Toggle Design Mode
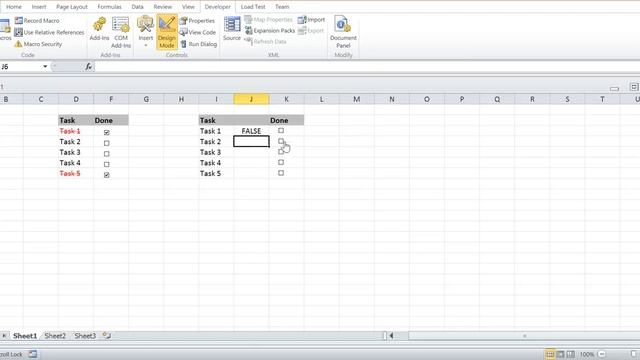 pyautogui.click(x=167, y=32)
